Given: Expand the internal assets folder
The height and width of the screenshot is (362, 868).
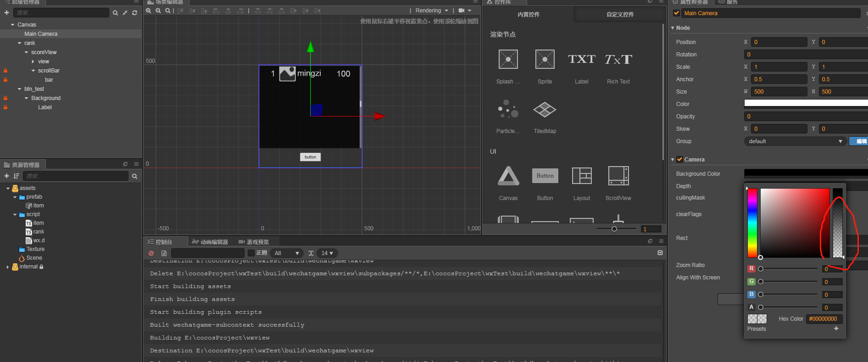Looking at the screenshot, I should pos(8,267).
